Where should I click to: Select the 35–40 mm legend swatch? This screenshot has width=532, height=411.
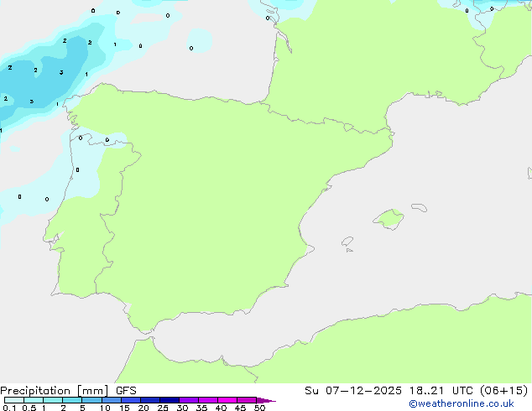(208, 400)
